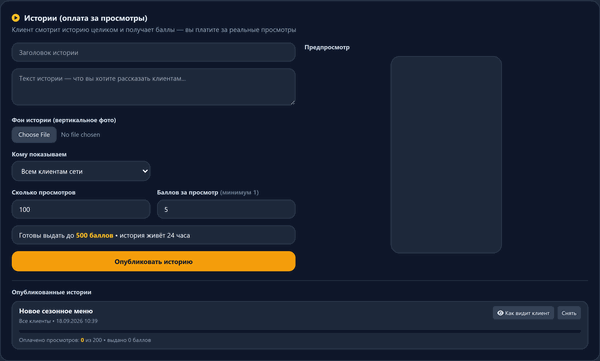This screenshot has height=361, width=600.
Task: Click the Предпросмотр label
Action: point(327,47)
